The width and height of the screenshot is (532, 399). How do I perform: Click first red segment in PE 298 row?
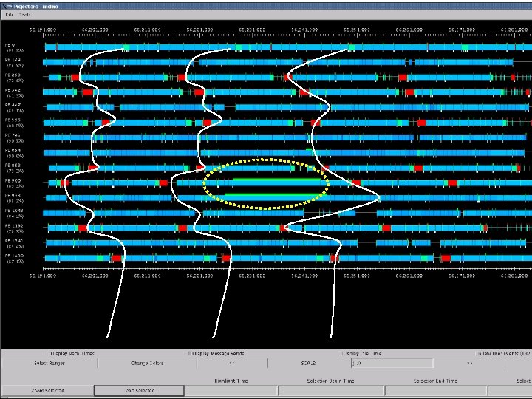(75, 78)
